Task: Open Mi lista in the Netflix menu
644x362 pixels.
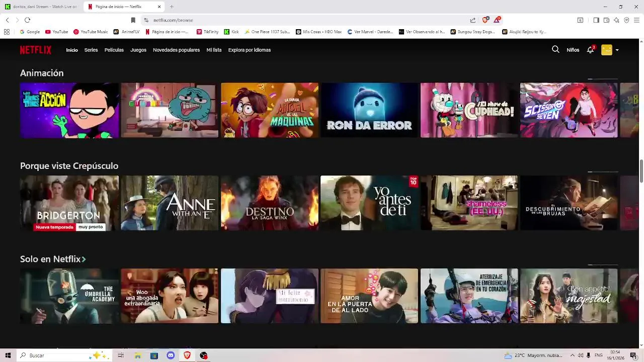Action: click(x=214, y=50)
